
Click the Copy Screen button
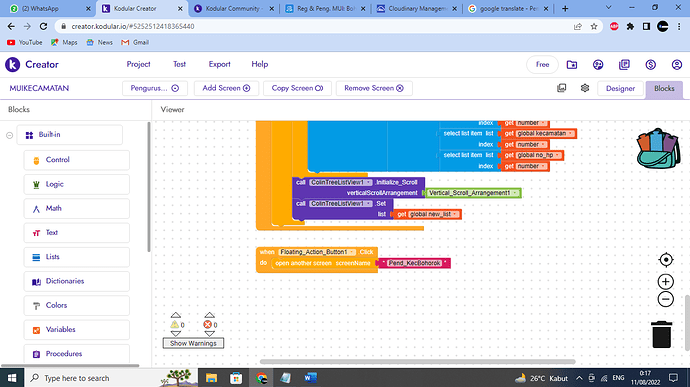[297, 88]
